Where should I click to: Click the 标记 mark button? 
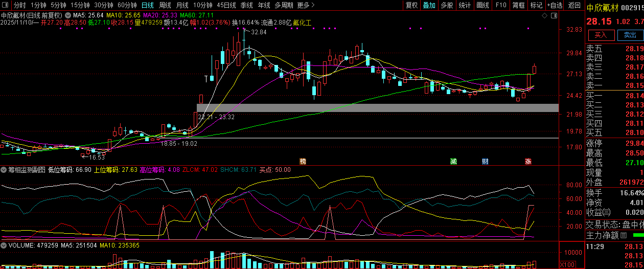point(536,5)
